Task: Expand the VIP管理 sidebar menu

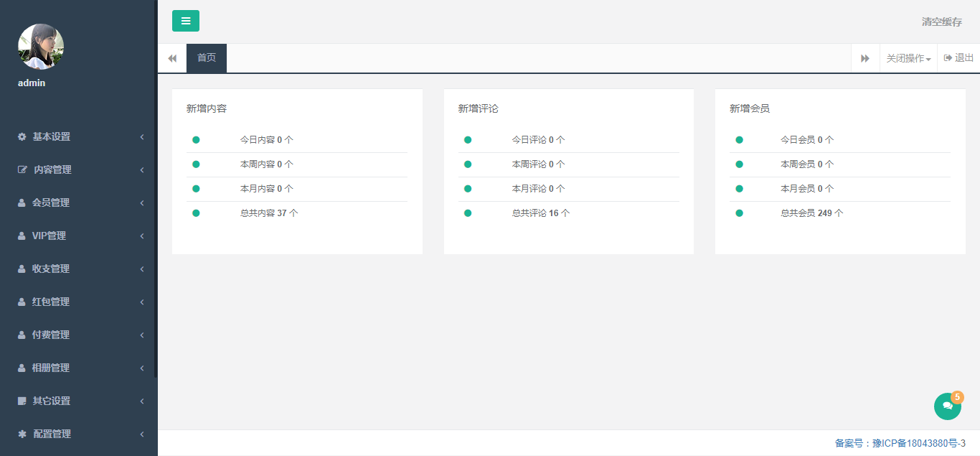Action: [x=49, y=236]
